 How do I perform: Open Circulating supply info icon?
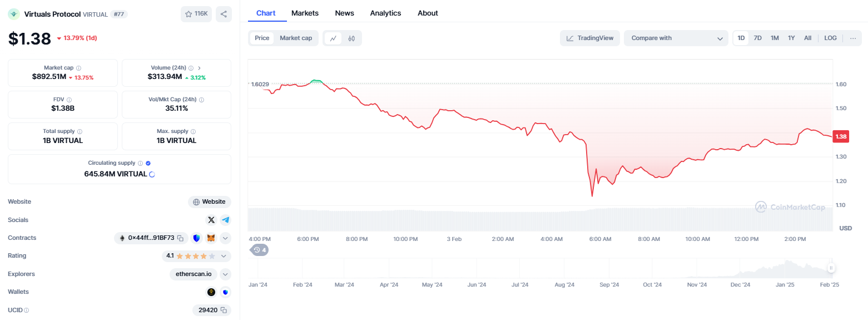coord(140,163)
